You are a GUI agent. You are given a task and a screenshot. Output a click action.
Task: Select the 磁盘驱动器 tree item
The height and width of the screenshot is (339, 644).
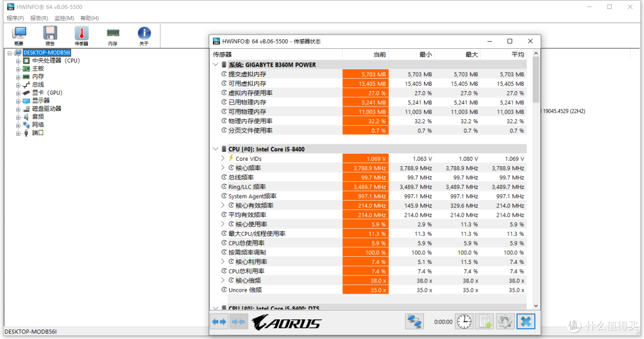[47, 109]
